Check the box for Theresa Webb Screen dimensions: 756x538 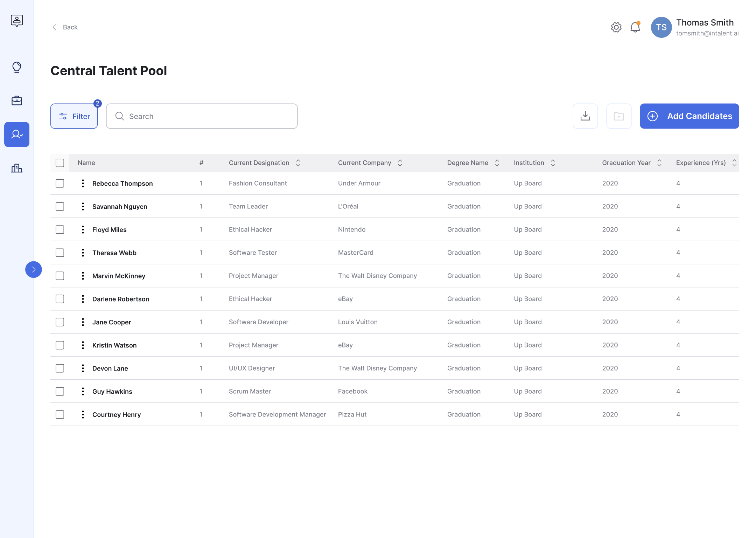60,253
